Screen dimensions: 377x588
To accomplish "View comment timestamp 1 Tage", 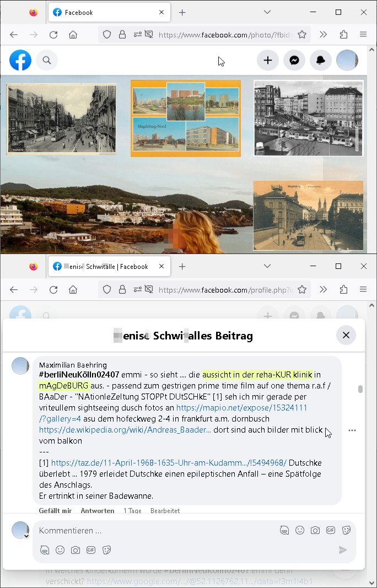I will tap(132, 510).
